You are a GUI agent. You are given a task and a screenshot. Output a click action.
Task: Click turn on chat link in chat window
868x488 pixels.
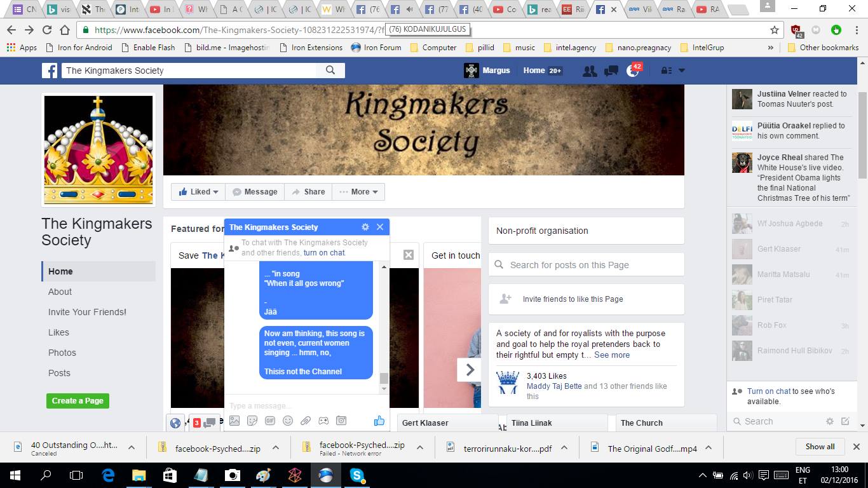324,253
